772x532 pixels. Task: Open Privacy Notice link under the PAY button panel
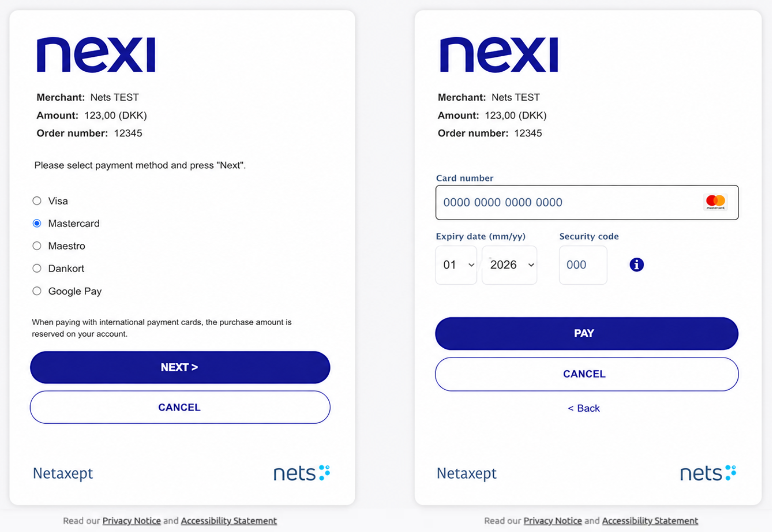point(553,521)
